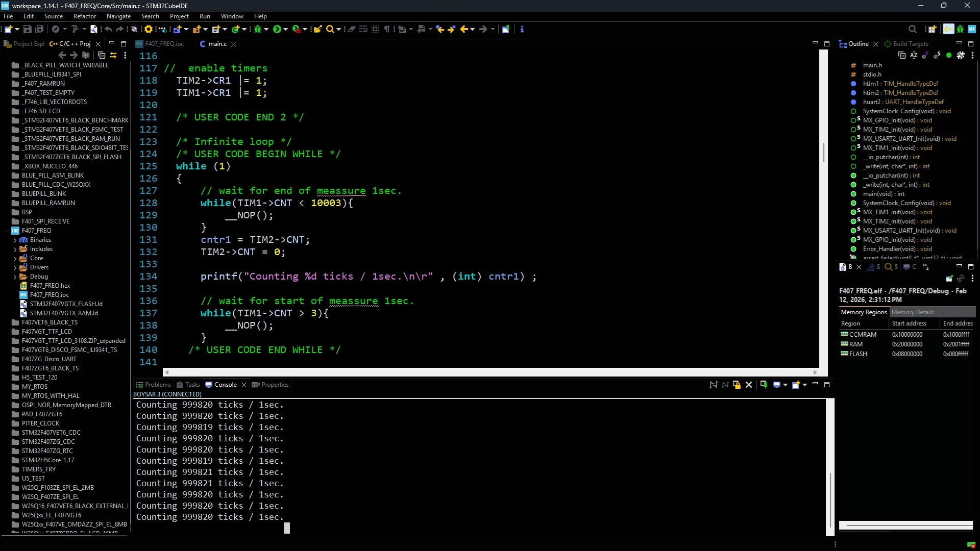
Task: Open dropdown arrow next to Run icon
Action: coord(286,29)
